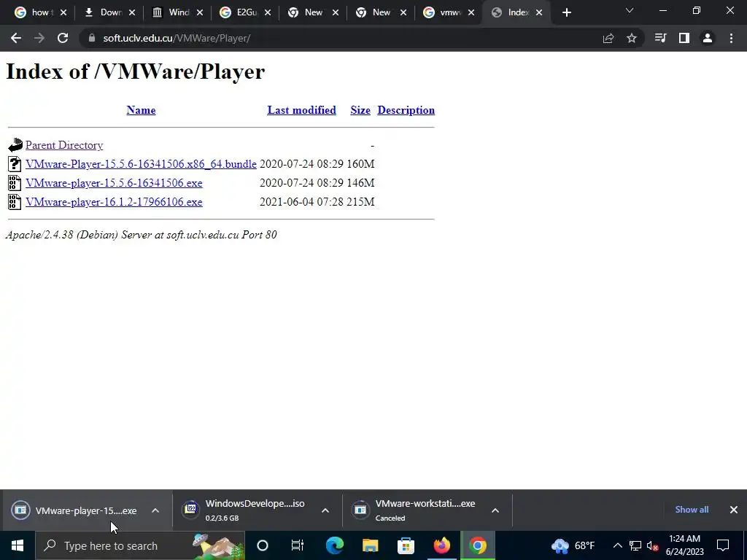Sort listing by Size
The image size is (747, 560).
(360, 110)
